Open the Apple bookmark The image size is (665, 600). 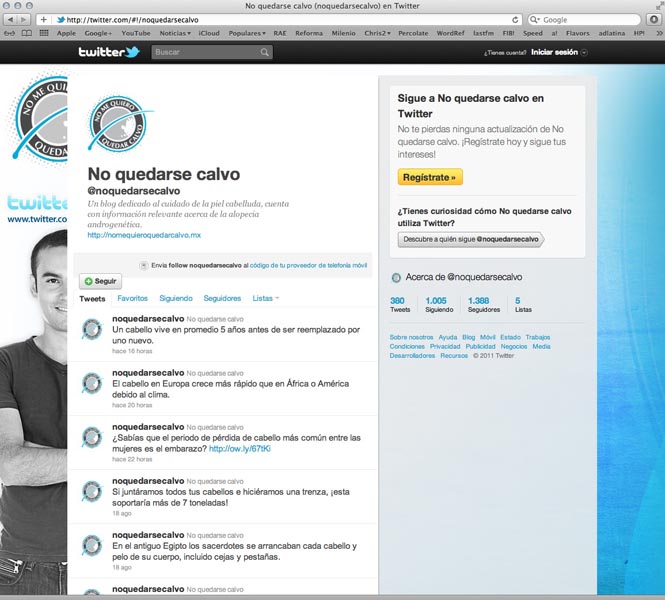tap(66, 33)
